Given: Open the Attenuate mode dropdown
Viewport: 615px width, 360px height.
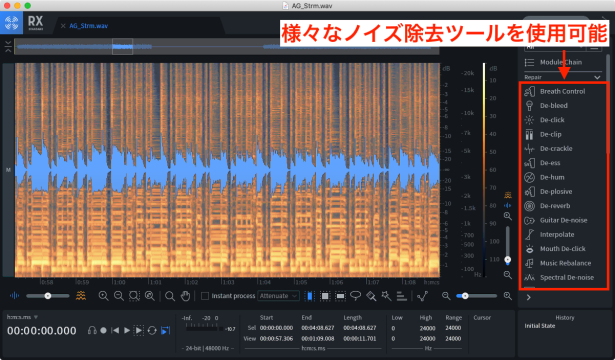Looking at the screenshot, I should pos(278,296).
